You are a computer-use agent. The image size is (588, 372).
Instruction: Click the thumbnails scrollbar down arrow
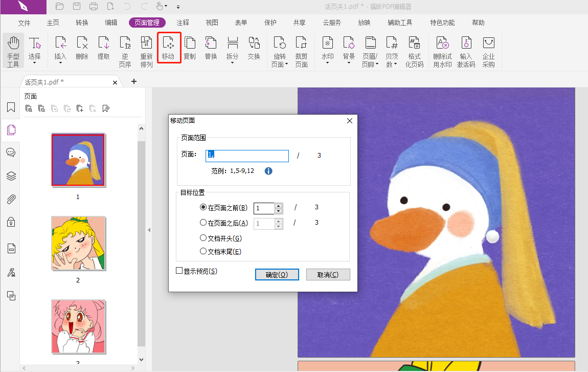tap(141, 360)
